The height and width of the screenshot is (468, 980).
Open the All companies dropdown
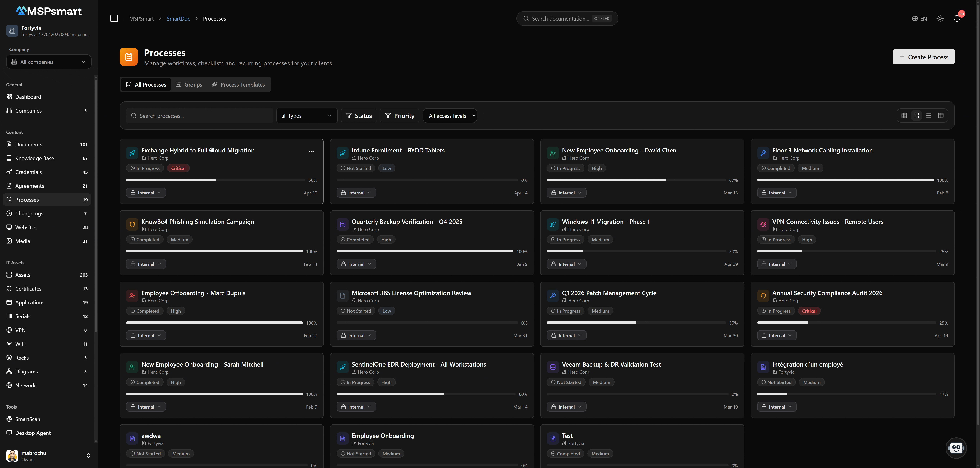[49, 62]
